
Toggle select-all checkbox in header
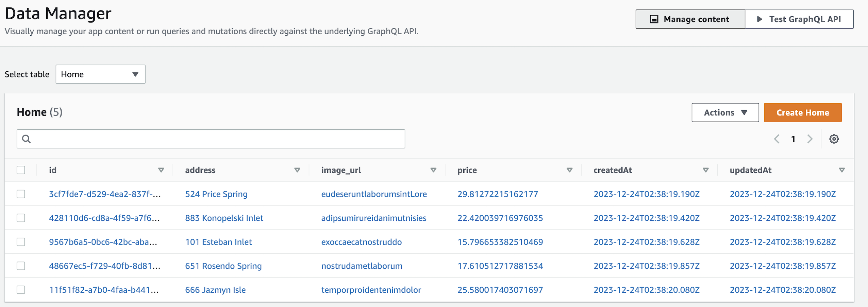[21, 170]
